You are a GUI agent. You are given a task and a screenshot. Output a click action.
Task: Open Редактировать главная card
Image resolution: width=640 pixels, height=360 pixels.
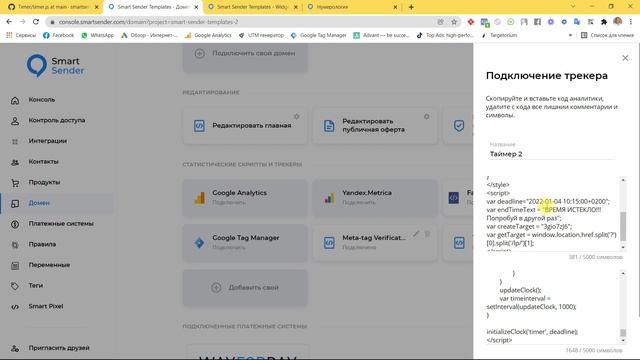245,126
